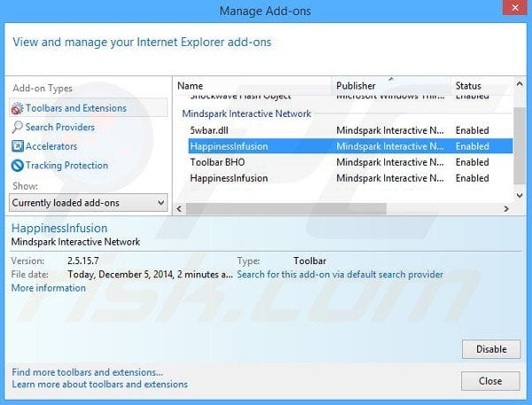
Task: Click the horizontal scrollbar right arrow
Action: tap(506, 208)
